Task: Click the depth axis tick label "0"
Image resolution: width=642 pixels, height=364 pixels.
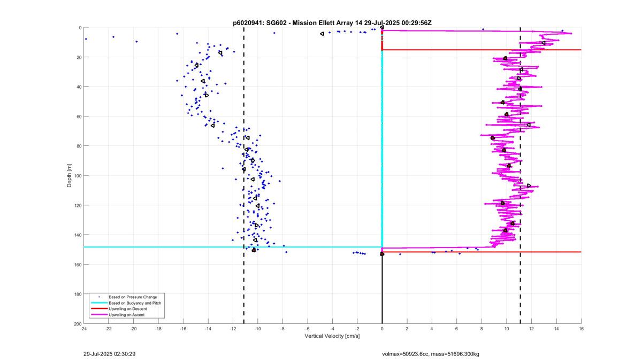Action: click(x=80, y=28)
